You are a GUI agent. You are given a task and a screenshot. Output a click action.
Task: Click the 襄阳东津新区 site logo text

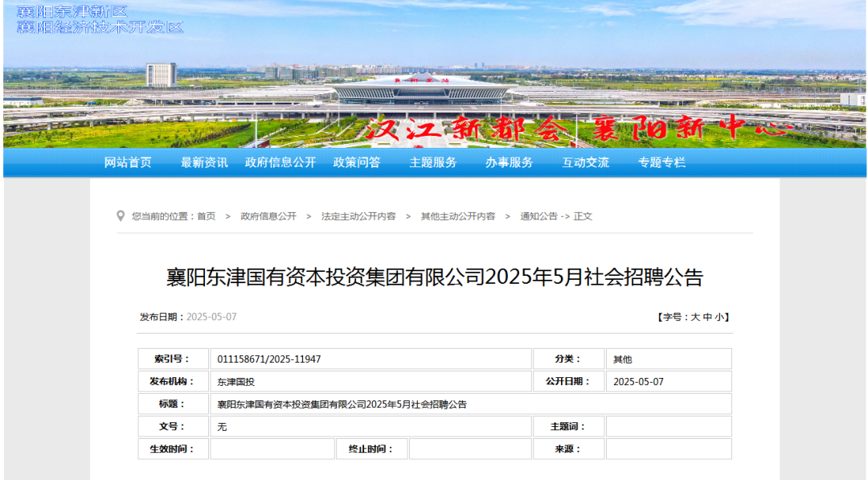pyautogui.click(x=72, y=11)
